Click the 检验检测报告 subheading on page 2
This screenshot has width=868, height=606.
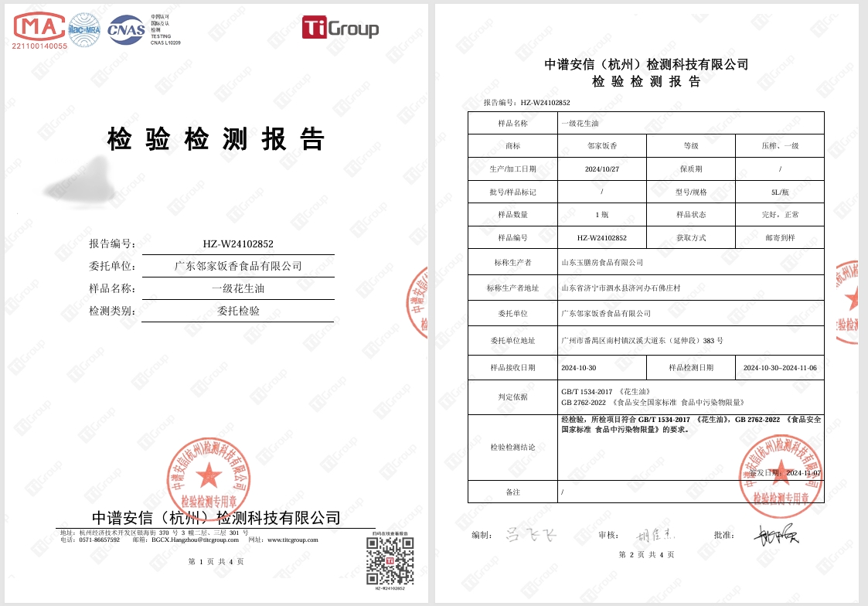646,82
